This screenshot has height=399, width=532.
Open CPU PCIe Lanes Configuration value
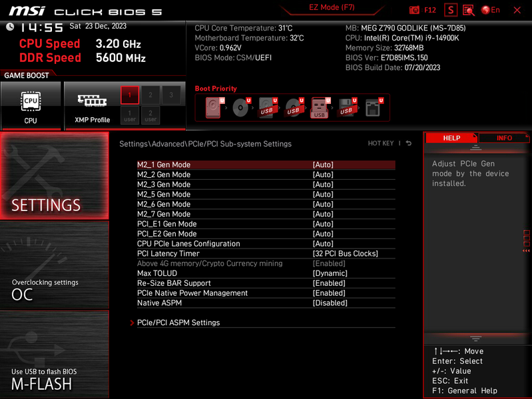pyautogui.click(x=323, y=244)
